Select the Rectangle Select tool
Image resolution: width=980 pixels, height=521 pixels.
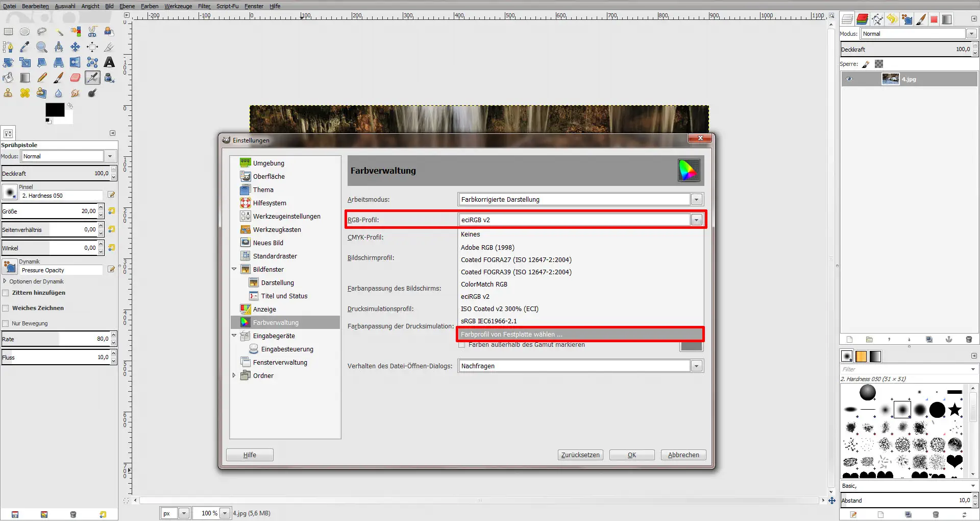coord(8,31)
